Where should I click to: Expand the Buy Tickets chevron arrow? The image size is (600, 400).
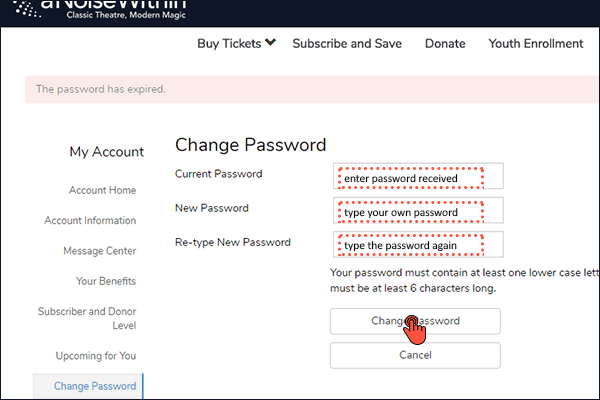coord(270,43)
